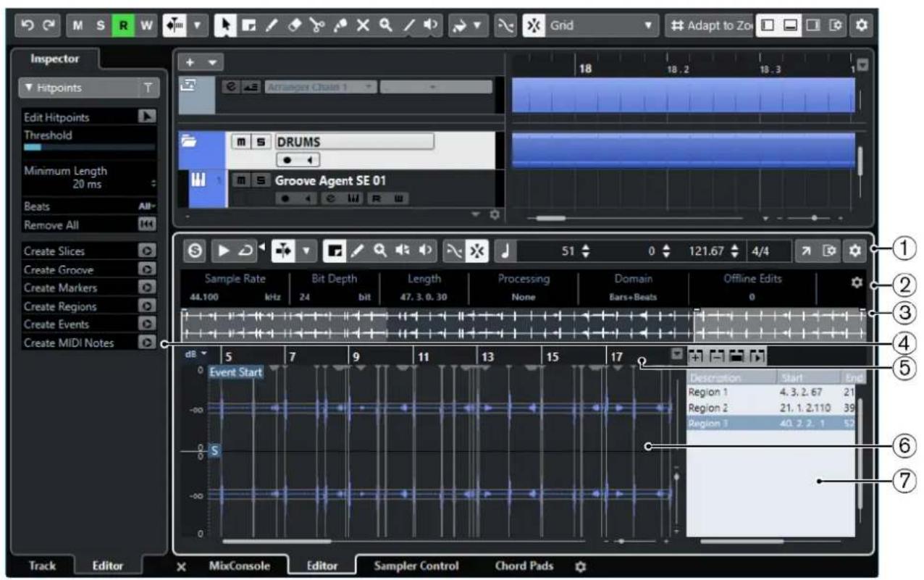Open color tool dropdown arrow top toolbar
This screenshot has height=580, width=924.
tap(476, 25)
